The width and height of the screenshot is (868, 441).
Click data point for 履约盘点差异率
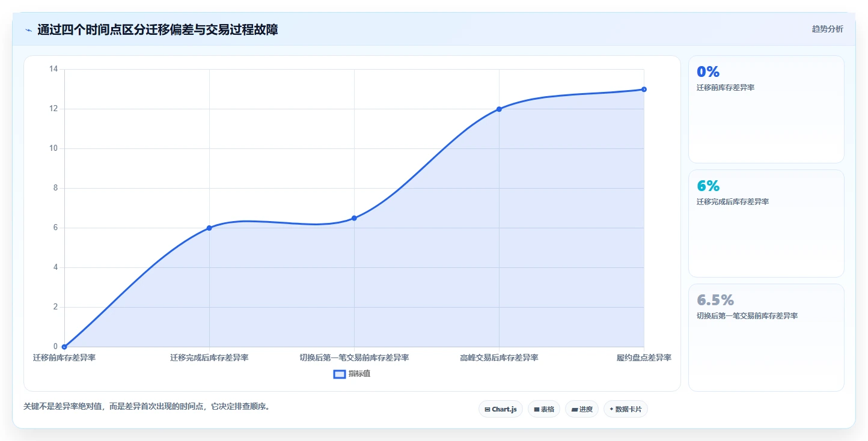point(644,89)
